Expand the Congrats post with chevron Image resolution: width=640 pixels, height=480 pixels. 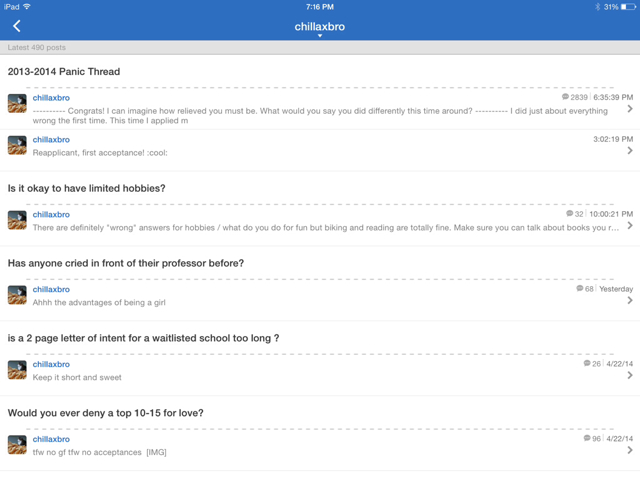[630, 109]
